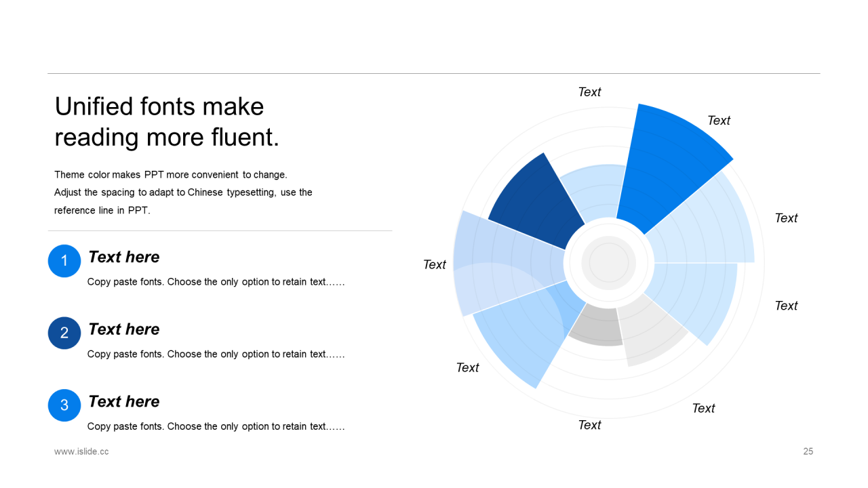Click "Copy paste fonts" line under item 3
The width and height of the screenshot is (868, 488).
click(x=216, y=427)
